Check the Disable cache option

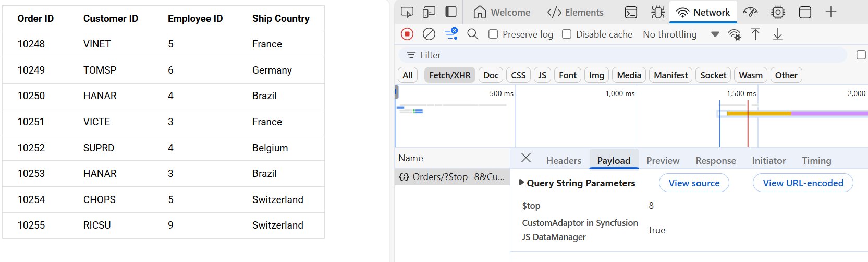point(567,34)
